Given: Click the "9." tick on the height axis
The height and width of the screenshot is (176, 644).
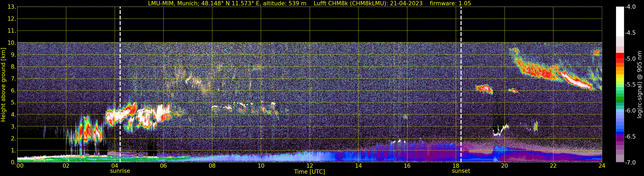Looking at the screenshot, I should point(13,55).
